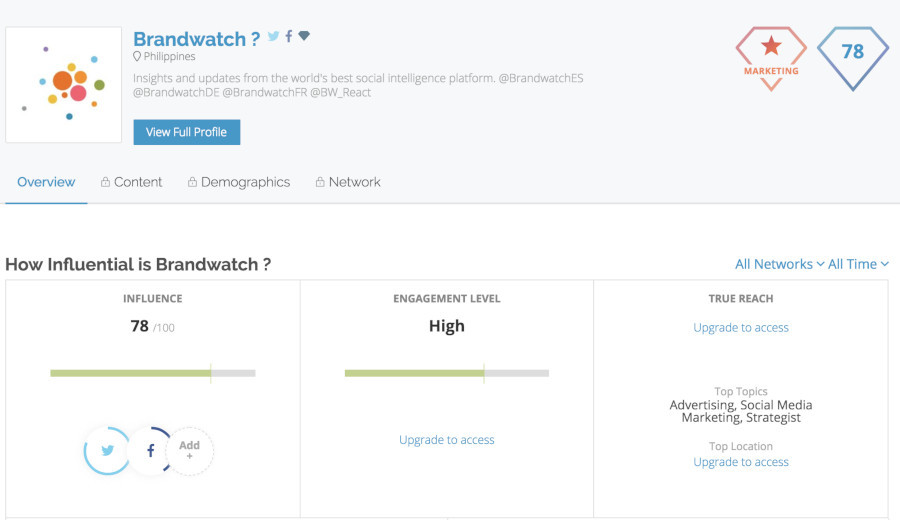Click the ENGAGEMENT LEVEL column header
This screenshot has width=900, height=520.
tap(447, 298)
